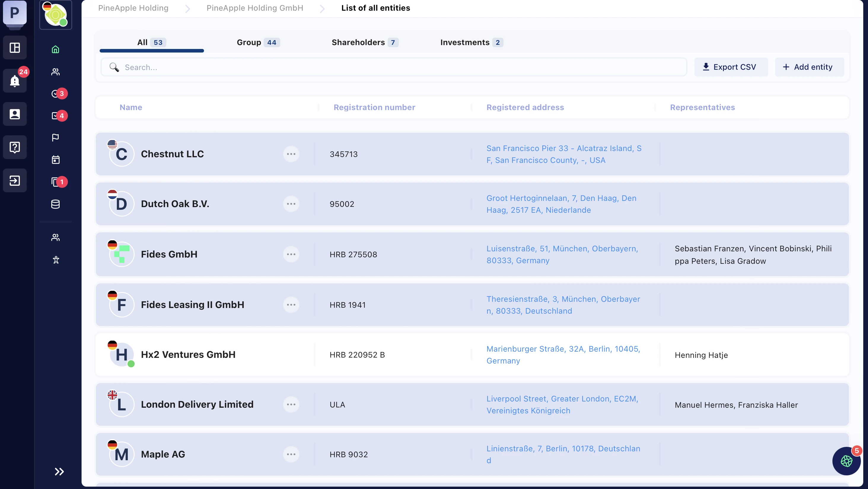Image resolution: width=868 pixels, height=489 pixels.
Task: Click representatives Manuel Hermes, Franziska Haller
Action: coord(736,405)
